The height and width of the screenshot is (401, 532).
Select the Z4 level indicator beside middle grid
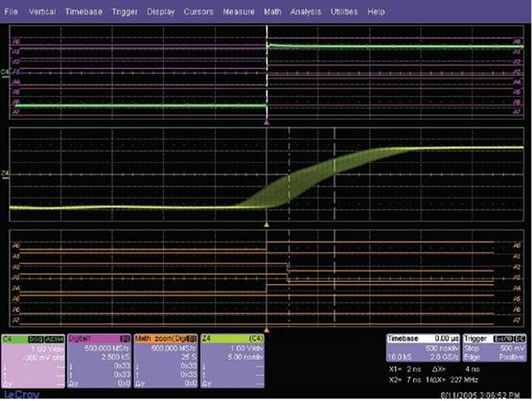pyautogui.click(x=5, y=175)
